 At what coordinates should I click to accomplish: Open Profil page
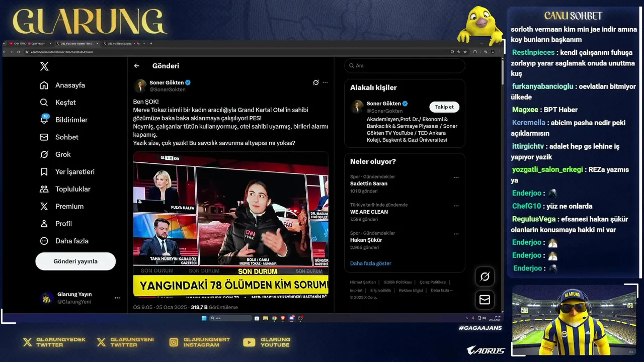[56, 223]
